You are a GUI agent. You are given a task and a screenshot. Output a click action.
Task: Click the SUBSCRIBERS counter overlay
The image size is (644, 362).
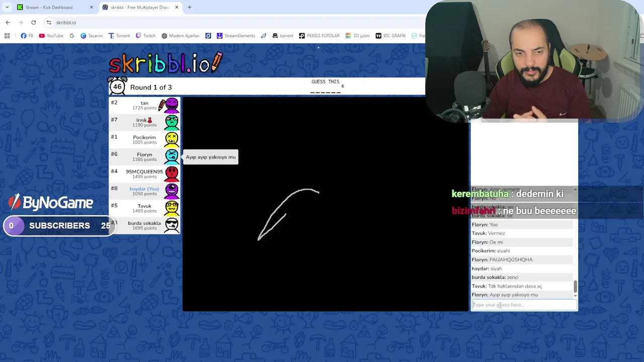point(59,226)
